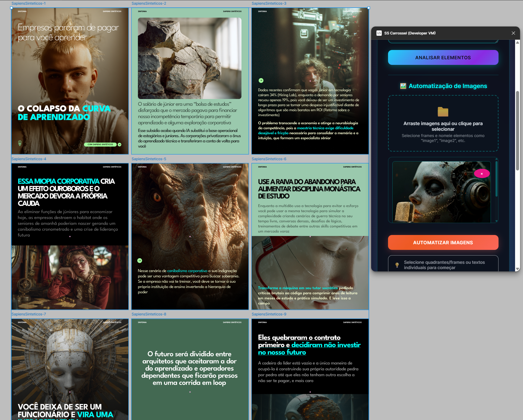This screenshot has height=420, width=523.
Task: Click the plugin code icon beside SS Carrossel
Action: pyautogui.click(x=379, y=33)
